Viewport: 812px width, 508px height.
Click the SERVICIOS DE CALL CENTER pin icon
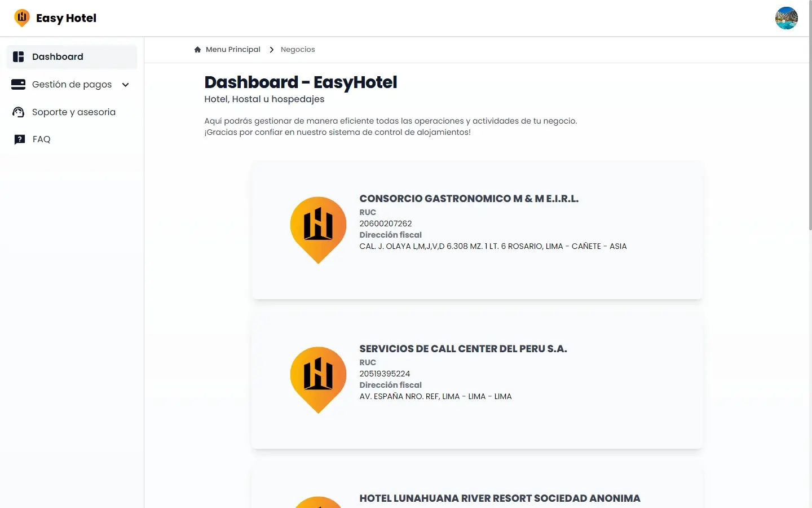click(x=318, y=380)
